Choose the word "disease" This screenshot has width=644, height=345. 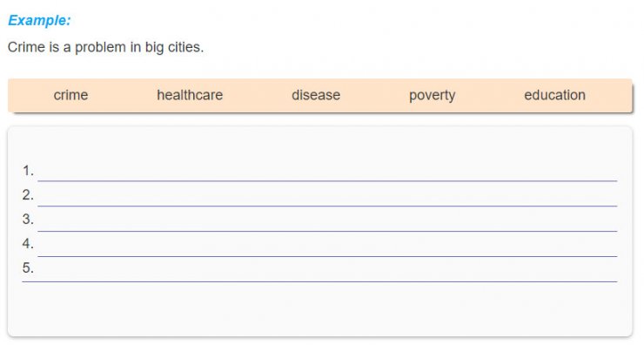[316, 95]
